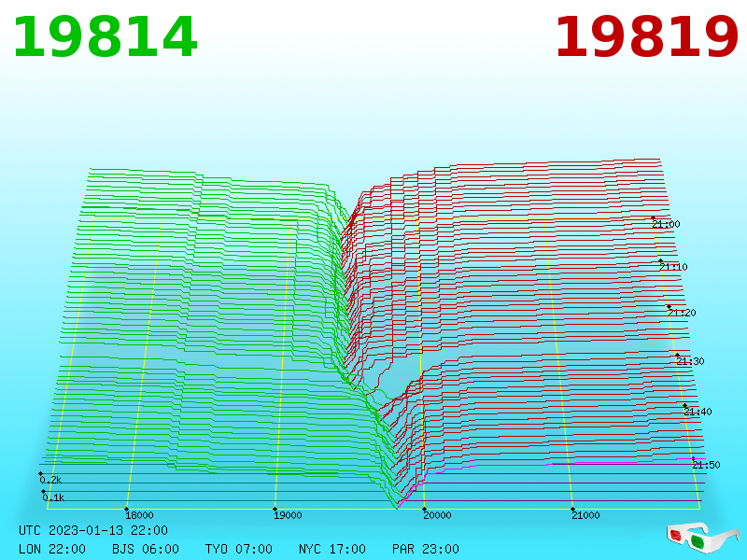
Task: Click the LON 22:00 clock text
Action: (x=52, y=549)
